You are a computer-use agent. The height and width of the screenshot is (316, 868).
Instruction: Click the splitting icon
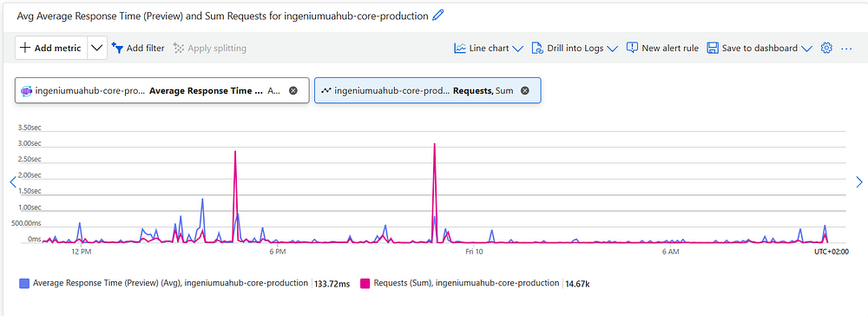[178, 48]
